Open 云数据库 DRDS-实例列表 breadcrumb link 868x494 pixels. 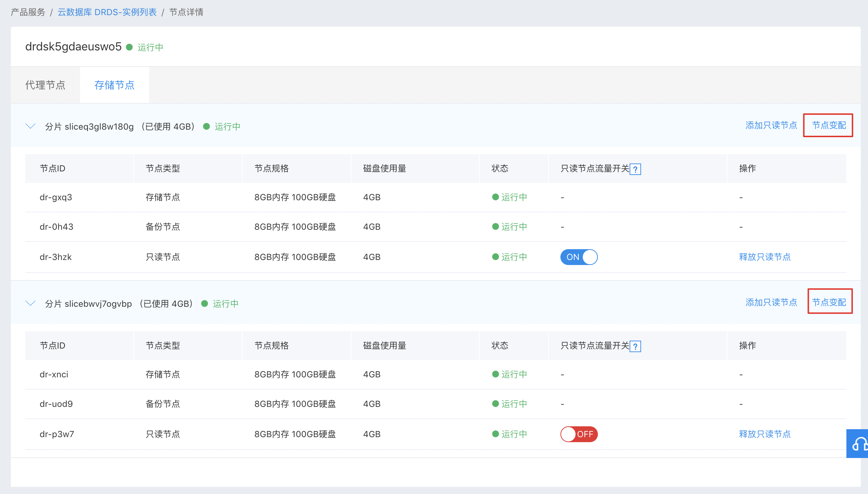tap(107, 12)
